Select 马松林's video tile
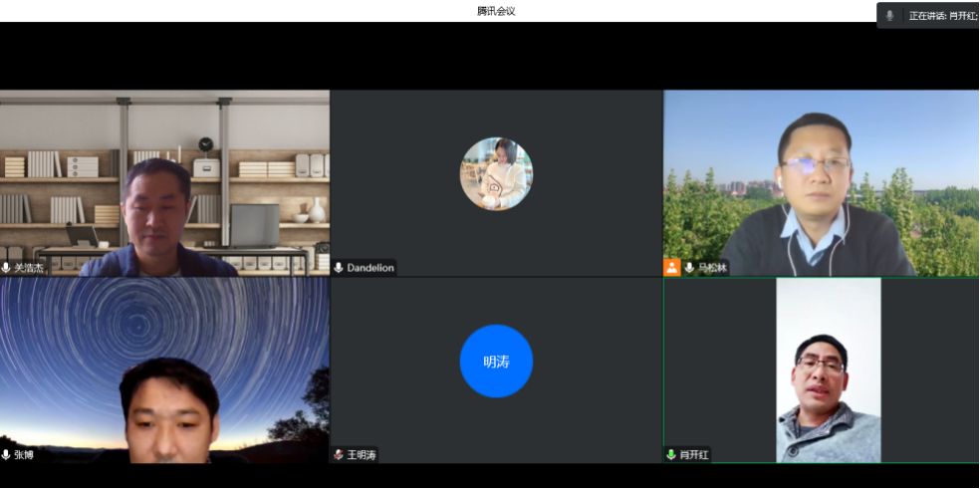980x489 pixels. [821, 182]
